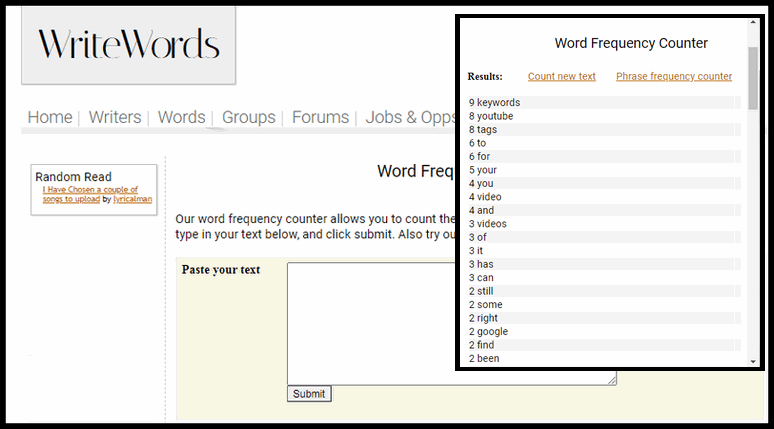Click the Paste your text label
Screen dimensions: 774x429
point(221,270)
